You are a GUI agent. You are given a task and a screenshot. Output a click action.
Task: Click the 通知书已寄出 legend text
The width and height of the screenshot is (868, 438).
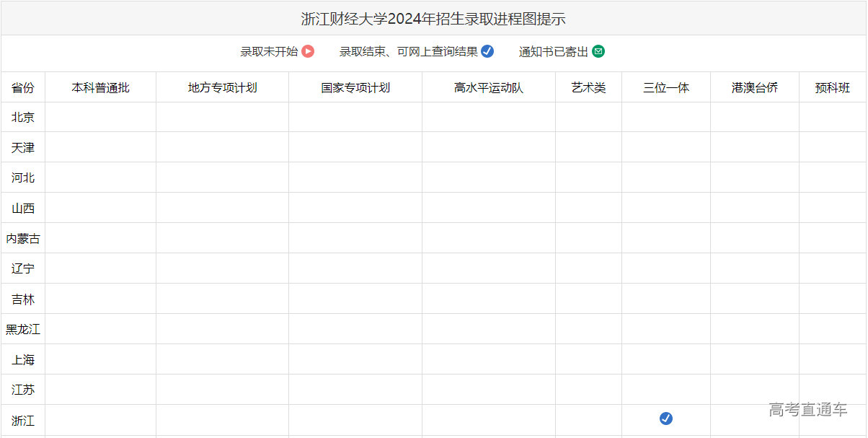pos(553,51)
